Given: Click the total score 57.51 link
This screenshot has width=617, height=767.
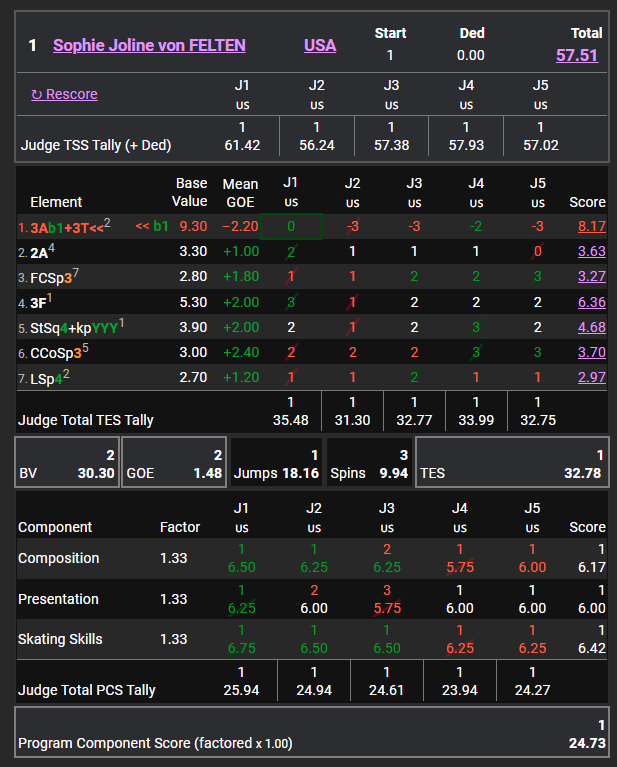Looking at the screenshot, I should pyautogui.click(x=577, y=55).
